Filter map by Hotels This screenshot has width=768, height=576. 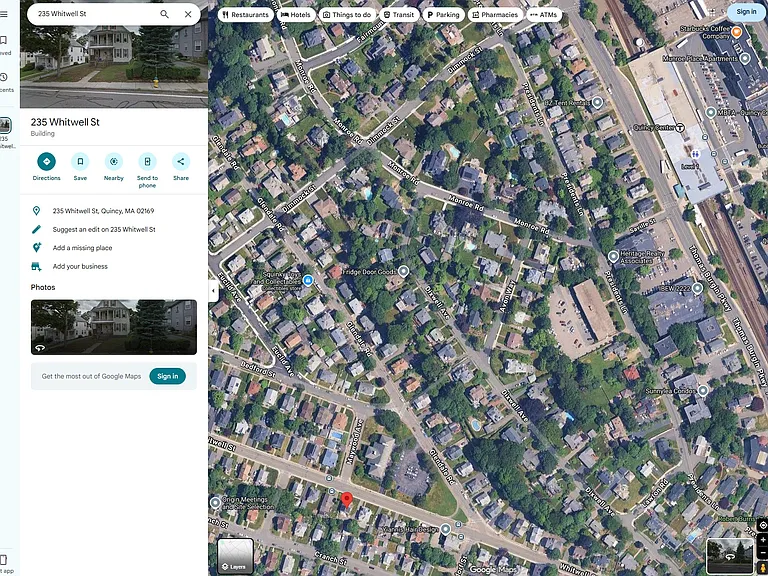tap(296, 15)
